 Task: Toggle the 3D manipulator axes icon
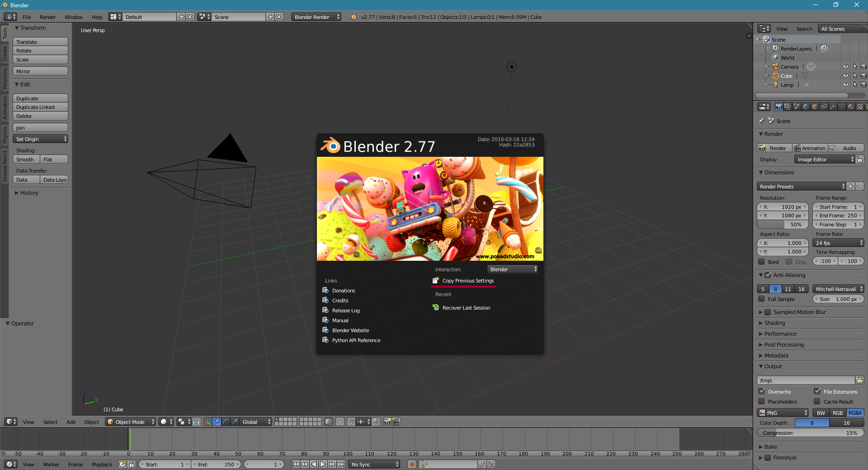click(x=208, y=422)
